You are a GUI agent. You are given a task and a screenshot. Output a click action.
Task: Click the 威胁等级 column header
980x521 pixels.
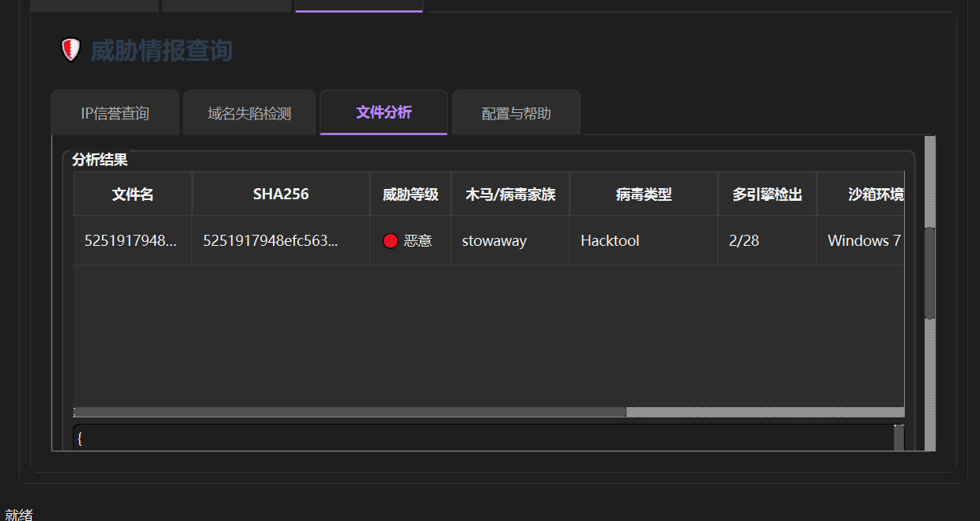(x=411, y=194)
